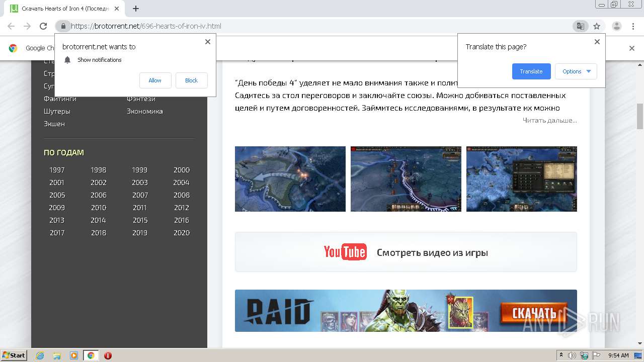
Task: Click the network tray icon
Action: (x=585, y=355)
